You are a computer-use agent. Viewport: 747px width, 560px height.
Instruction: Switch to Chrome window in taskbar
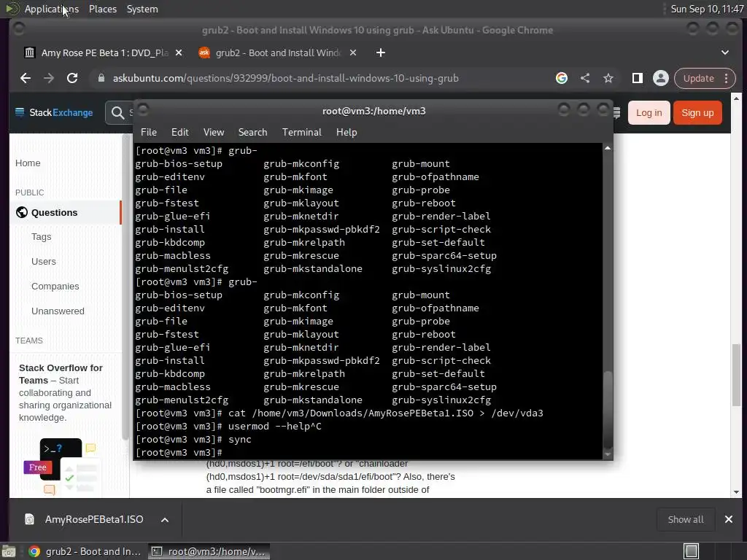pos(85,551)
